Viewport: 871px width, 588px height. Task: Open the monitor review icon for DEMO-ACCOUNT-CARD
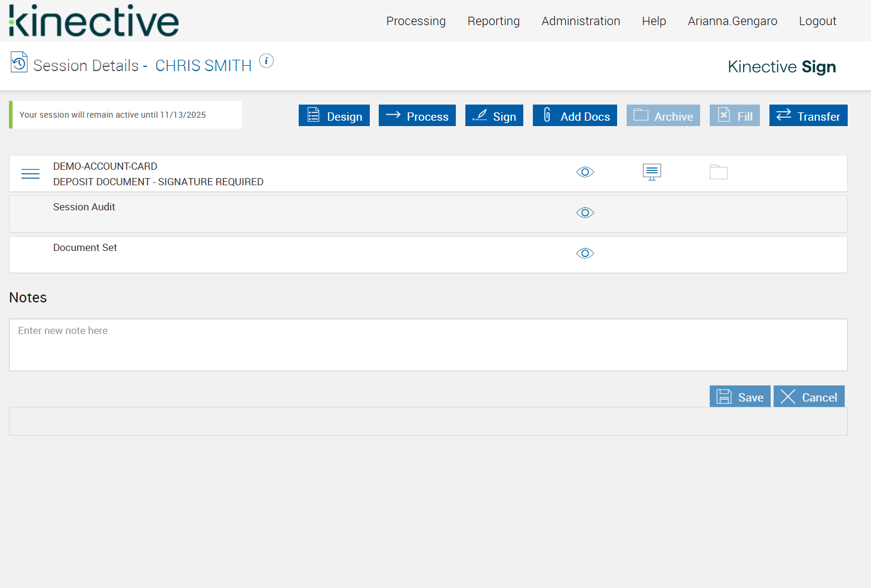[x=651, y=172]
